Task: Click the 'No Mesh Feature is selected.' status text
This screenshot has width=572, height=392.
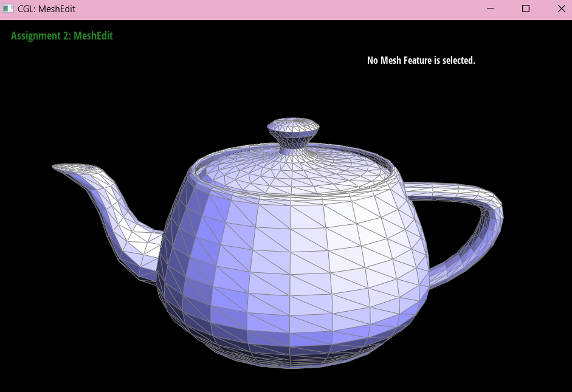Action: pyautogui.click(x=421, y=60)
